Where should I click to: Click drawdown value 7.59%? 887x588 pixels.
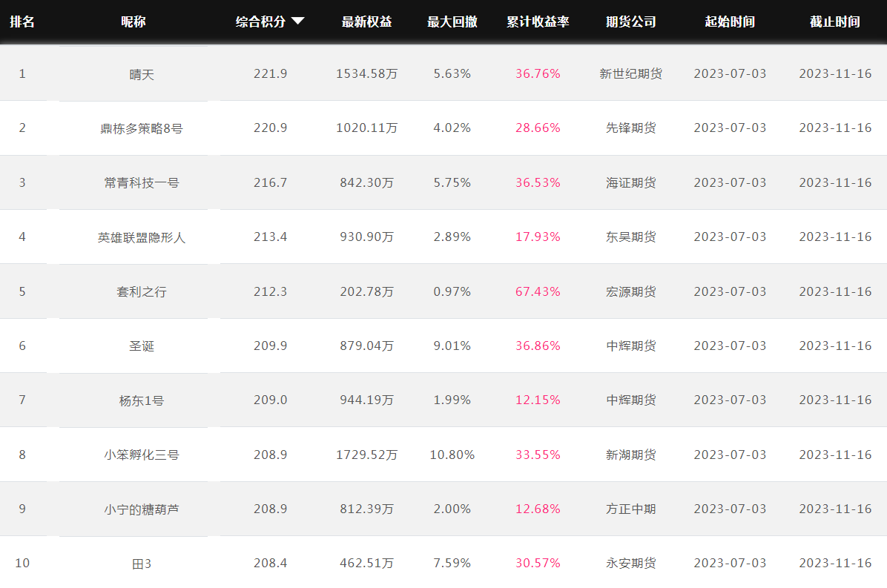(x=452, y=563)
